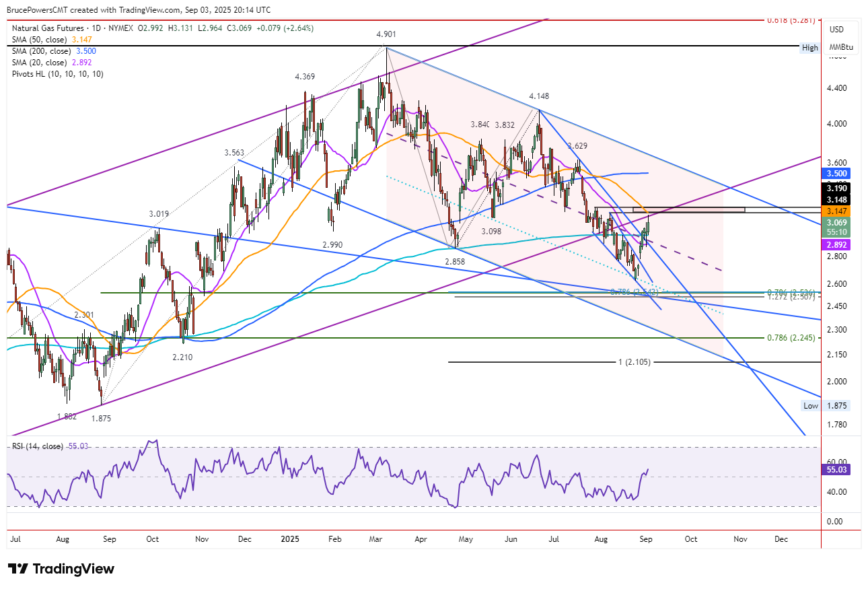Click the purple 2.892 SMA price tag
The width and height of the screenshot is (868, 589).
pyautogui.click(x=838, y=246)
